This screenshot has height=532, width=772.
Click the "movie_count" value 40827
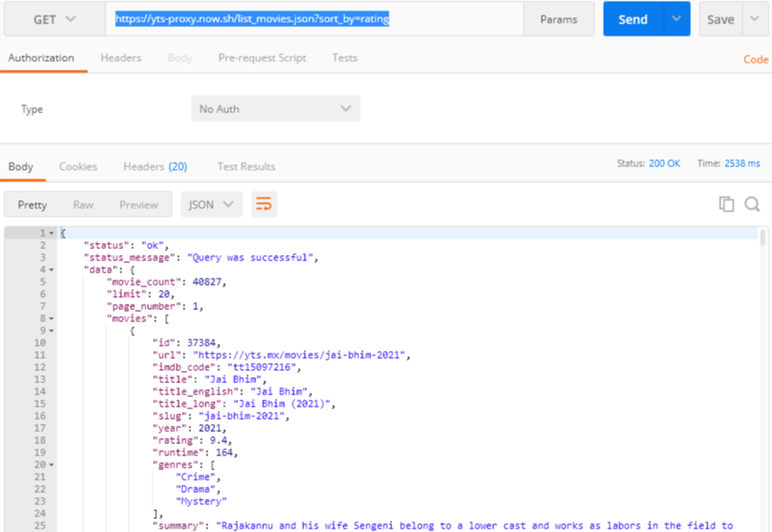[x=207, y=282]
